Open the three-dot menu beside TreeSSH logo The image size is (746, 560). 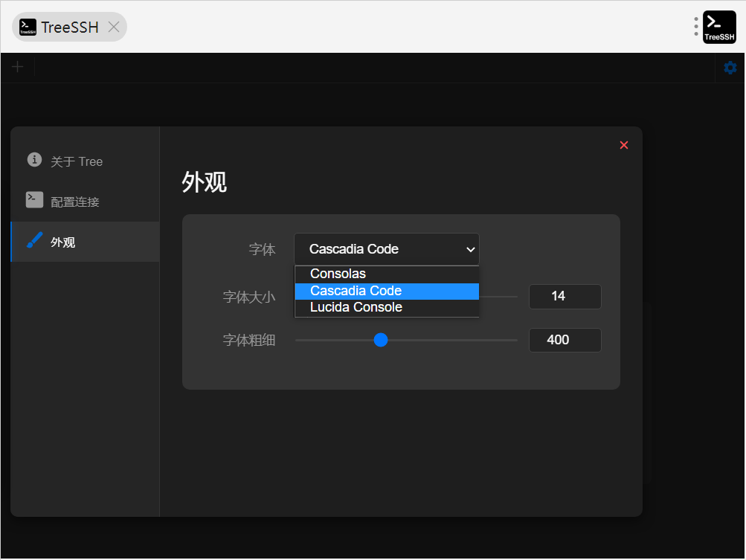pyautogui.click(x=695, y=27)
